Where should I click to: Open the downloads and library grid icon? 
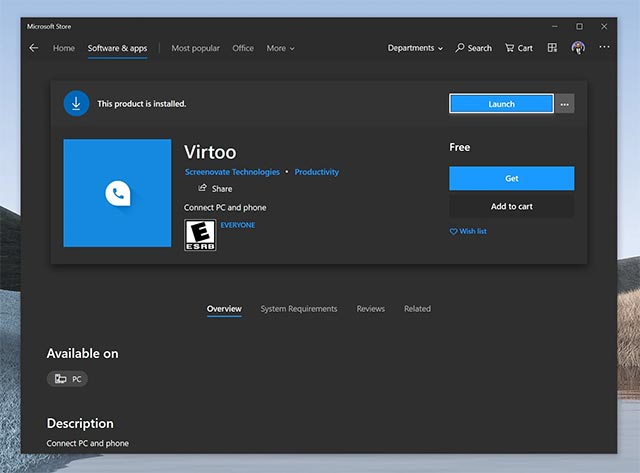coord(552,48)
